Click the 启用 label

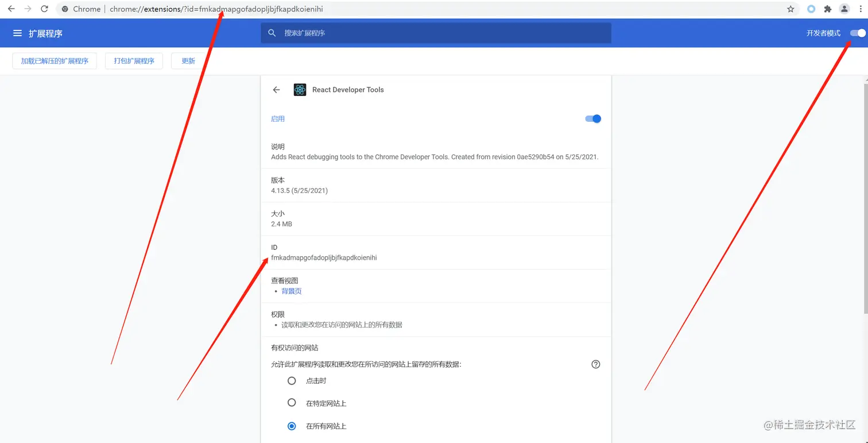pos(278,119)
